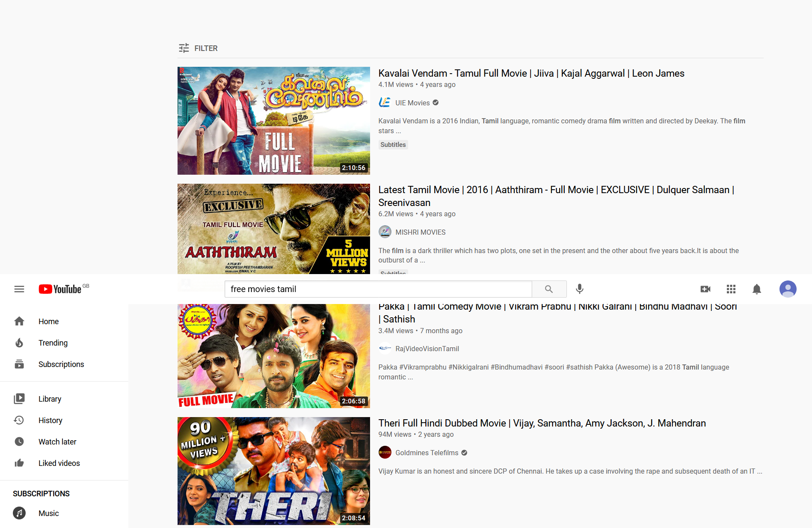This screenshot has width=812, height=528.
Task: Open the YouTube apps grid
Action: pyautogui.click(x=731, y=289)
